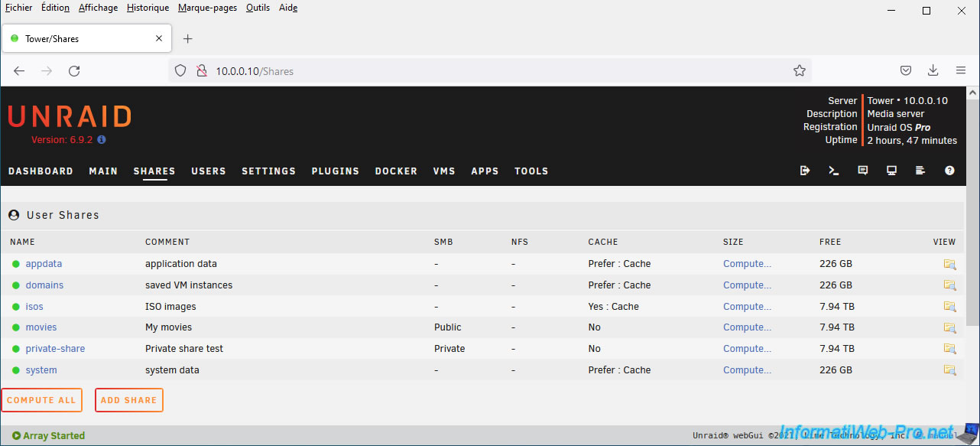Open the Marque-pages menu
Screen dimensions: 980x446
tap(207, 8)
